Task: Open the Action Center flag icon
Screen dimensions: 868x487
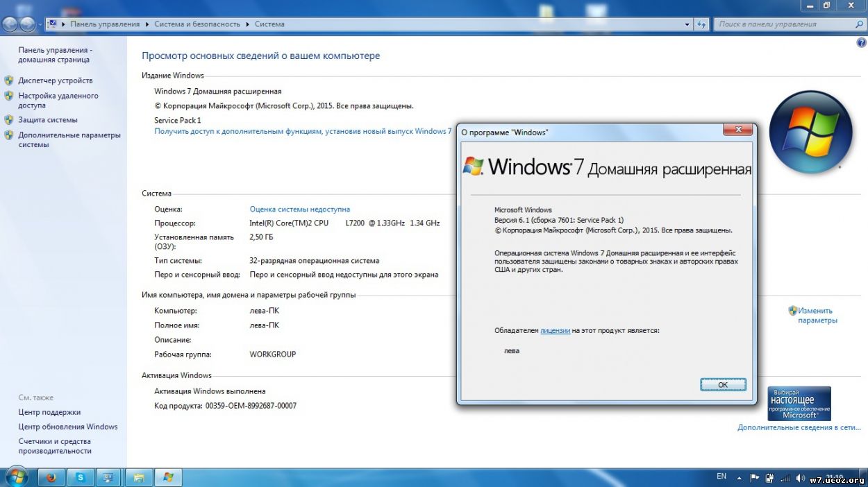Action: coord(755,477)
